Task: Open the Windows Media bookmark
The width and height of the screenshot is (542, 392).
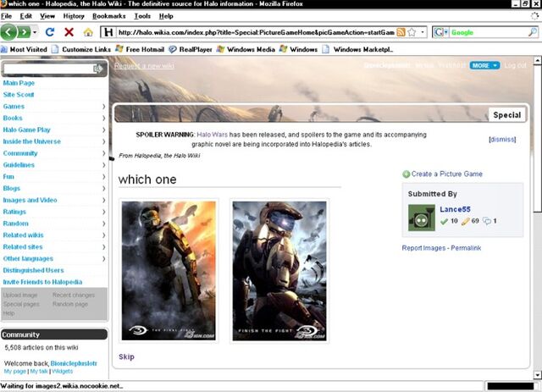Action: click(246, 49)
